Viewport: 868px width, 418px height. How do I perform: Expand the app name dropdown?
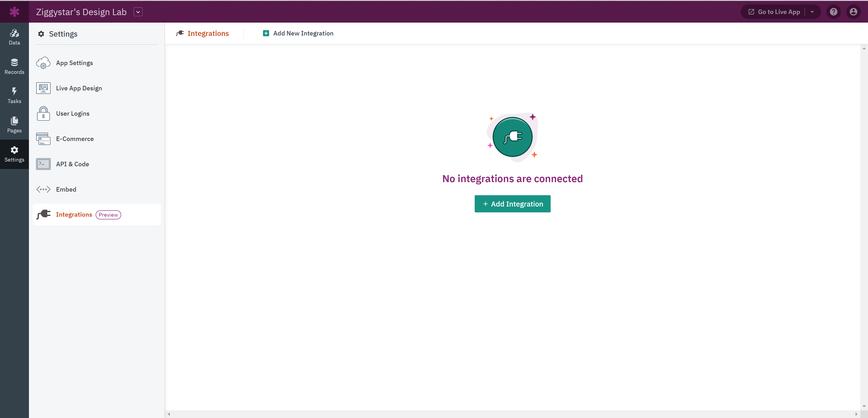click(x=138, y=12)
